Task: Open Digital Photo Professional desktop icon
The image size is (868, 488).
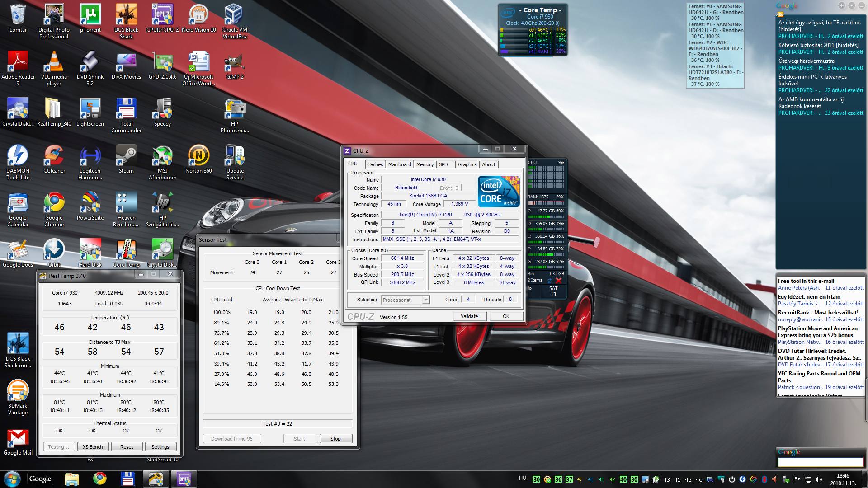Action: (x=54, y=21)
